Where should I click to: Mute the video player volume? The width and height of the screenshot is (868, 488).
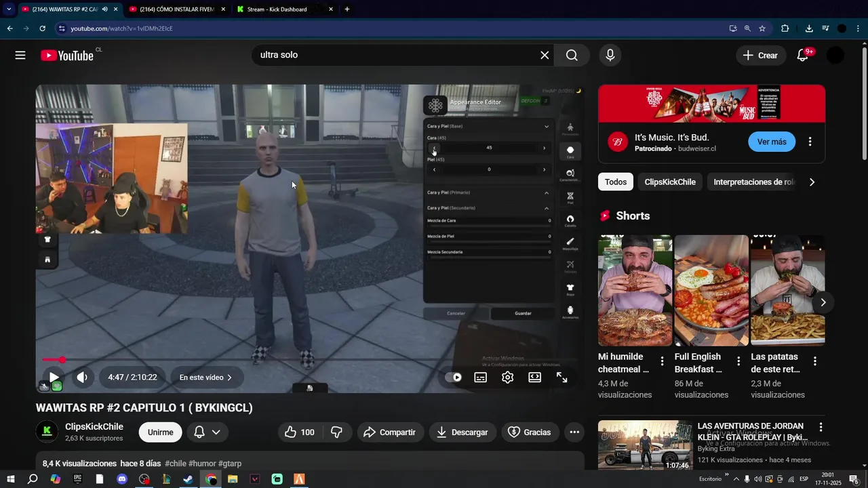82,378
